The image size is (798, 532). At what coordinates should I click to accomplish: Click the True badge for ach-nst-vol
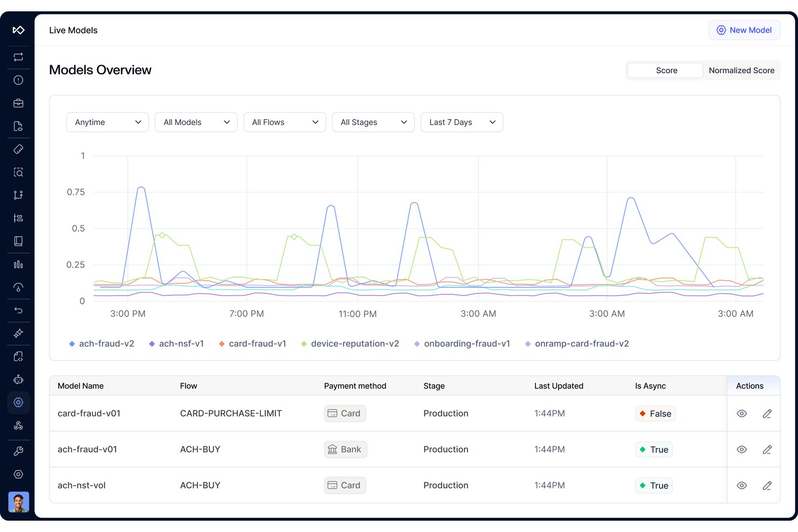click(654, 486)
